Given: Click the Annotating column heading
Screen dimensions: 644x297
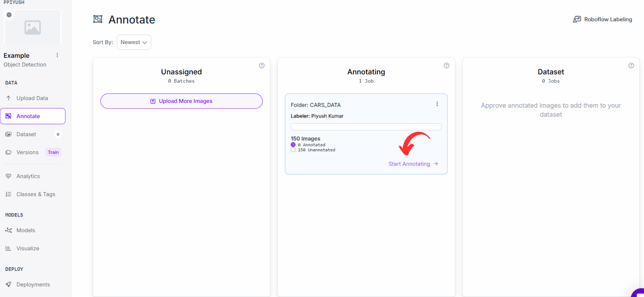Looking at the screenshot, I should click(366, 72).
